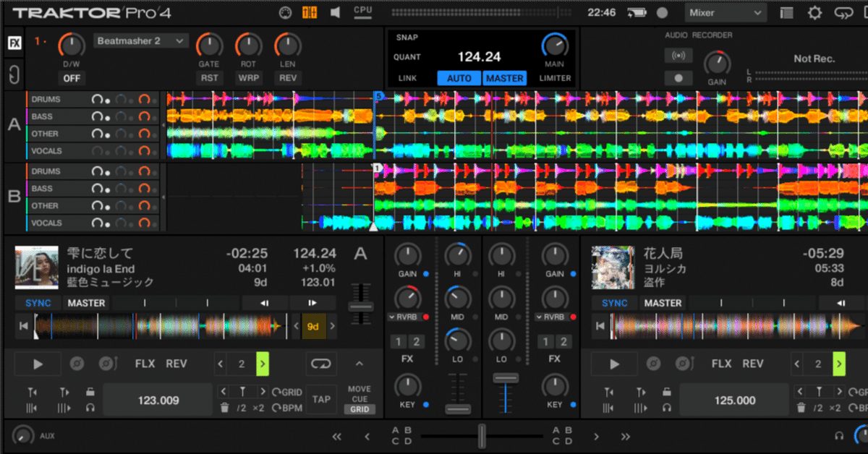Open the Mixer layout dropdown
This screenshot has height=454, width=868.
(726, 12)
